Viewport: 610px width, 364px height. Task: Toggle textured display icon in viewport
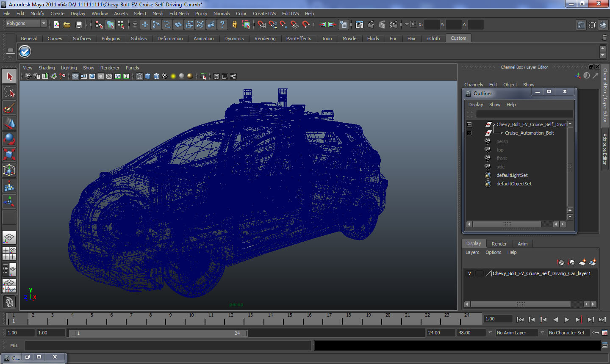click(165, 76)
